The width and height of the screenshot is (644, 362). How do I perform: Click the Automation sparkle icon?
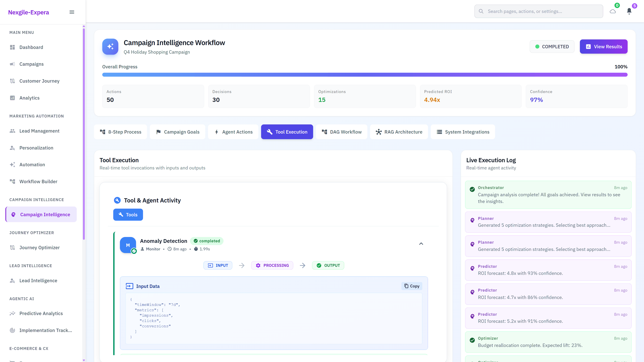pos(13,164)
